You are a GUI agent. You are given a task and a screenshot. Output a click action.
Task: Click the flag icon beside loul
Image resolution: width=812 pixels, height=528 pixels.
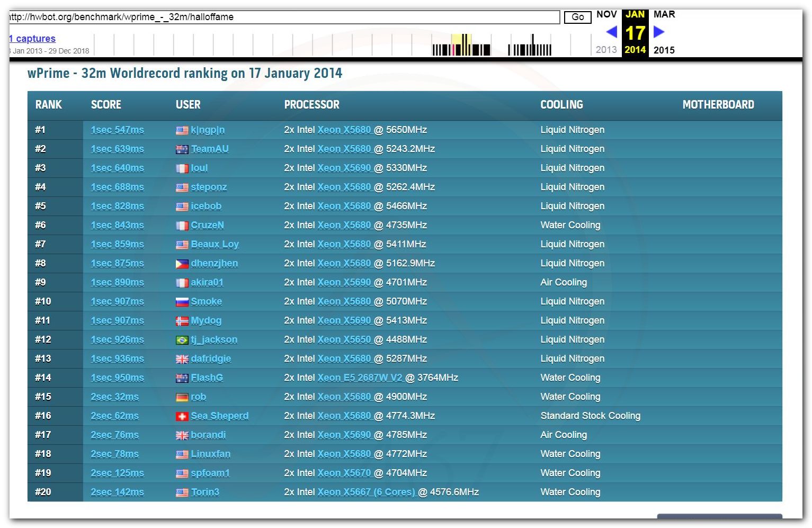(182, 168)
